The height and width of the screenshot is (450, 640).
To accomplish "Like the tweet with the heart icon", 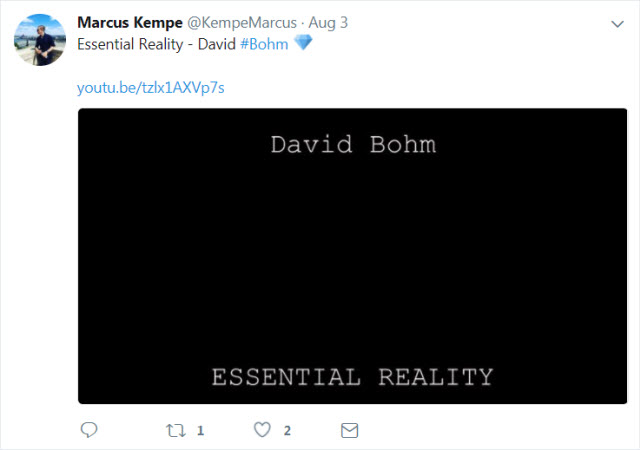I will (262, 430).
